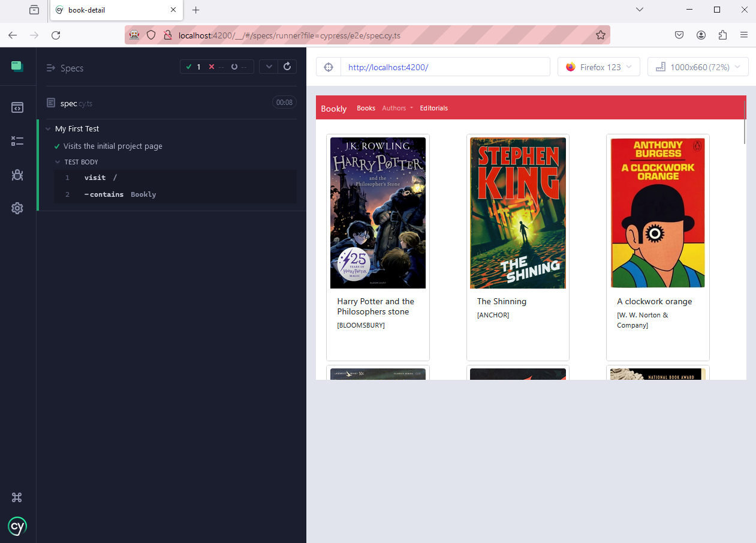Open the Firefox application menu
This screenshot has width=756, height=543.
[744, 35]
